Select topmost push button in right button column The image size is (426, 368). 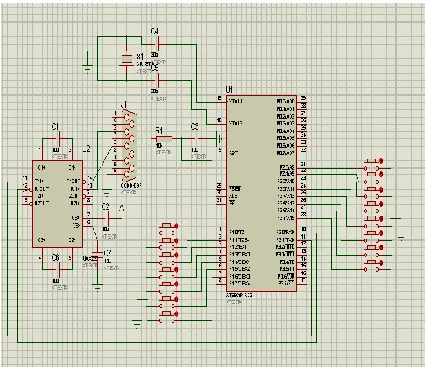(x=373, y=164)
